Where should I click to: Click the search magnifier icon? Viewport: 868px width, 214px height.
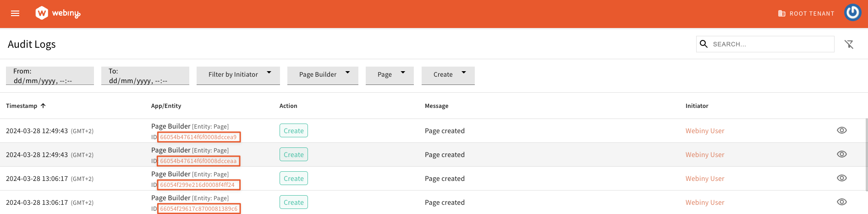click(704, 44)
